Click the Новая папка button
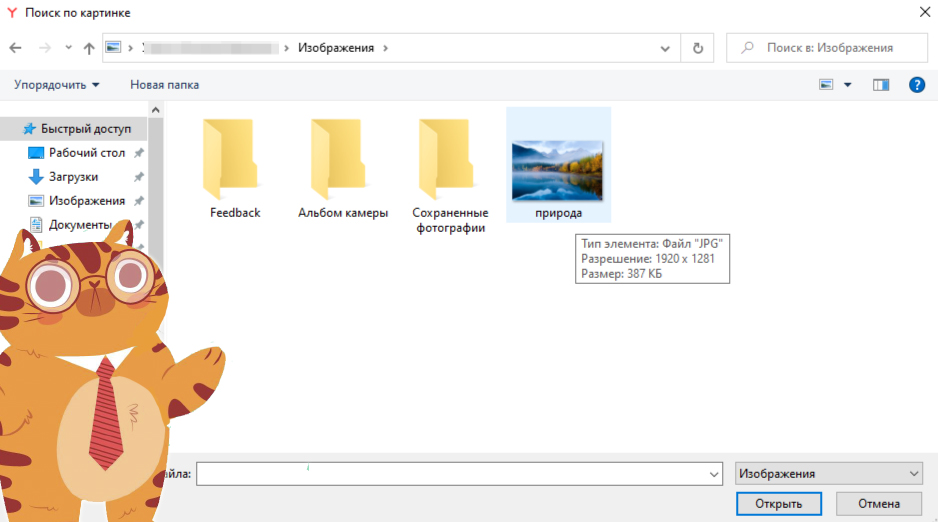 [x=164, y=85]
